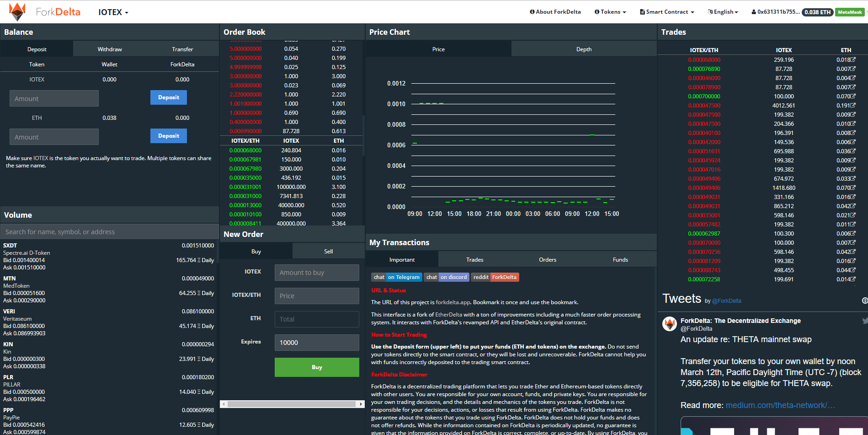
Task: Click the Twitter info icon beside Tweets
Action: point(864,301)
